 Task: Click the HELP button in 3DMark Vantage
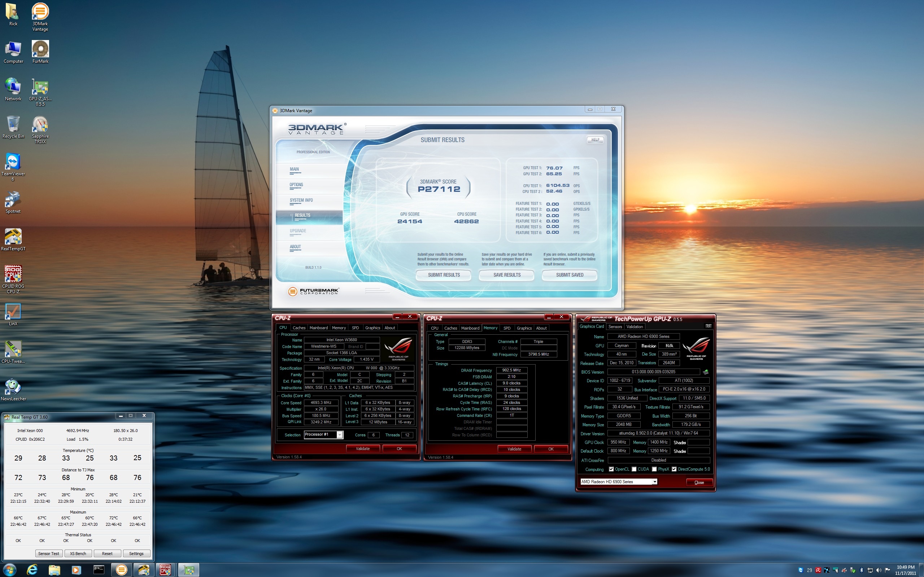(595, 140)
